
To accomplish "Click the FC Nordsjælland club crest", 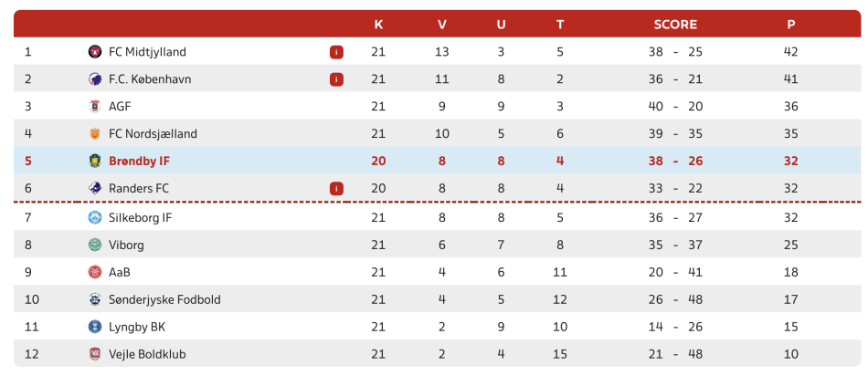I will tap(95, 134).
